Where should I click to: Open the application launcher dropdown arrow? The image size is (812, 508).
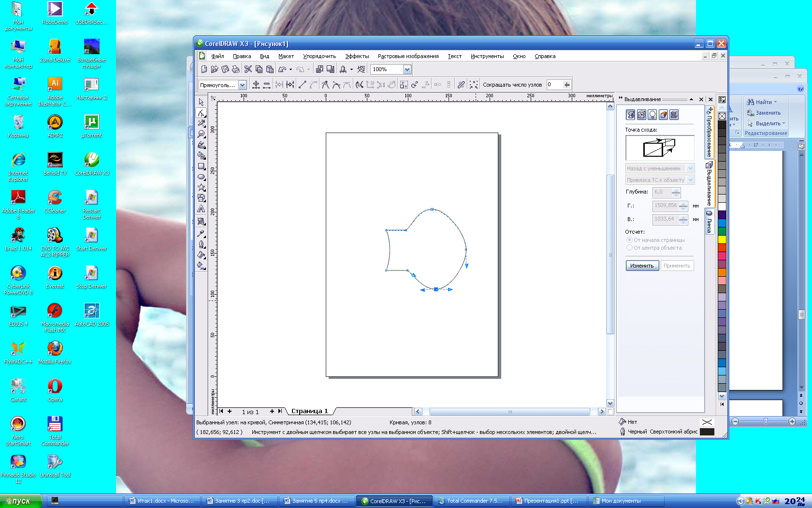(351, 69)
